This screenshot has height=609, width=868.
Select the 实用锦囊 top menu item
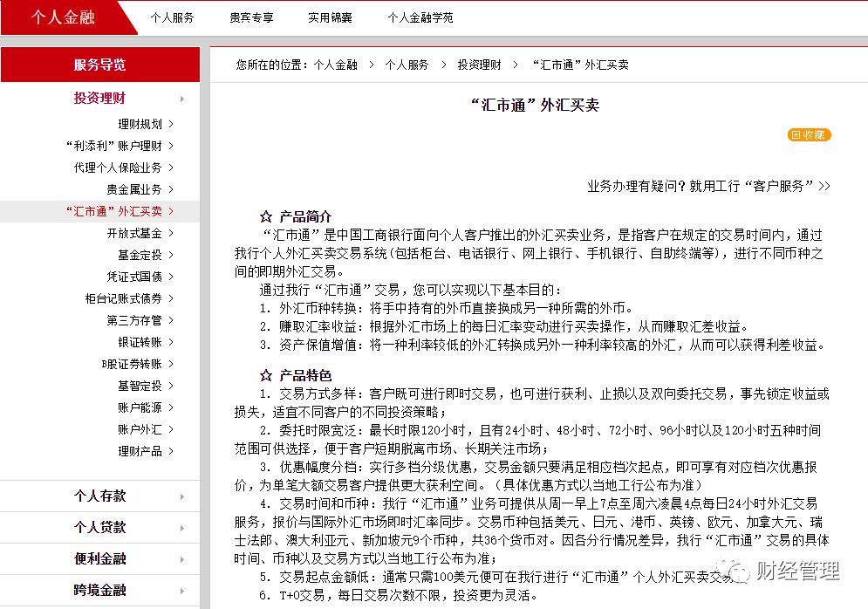click(331, 17)
